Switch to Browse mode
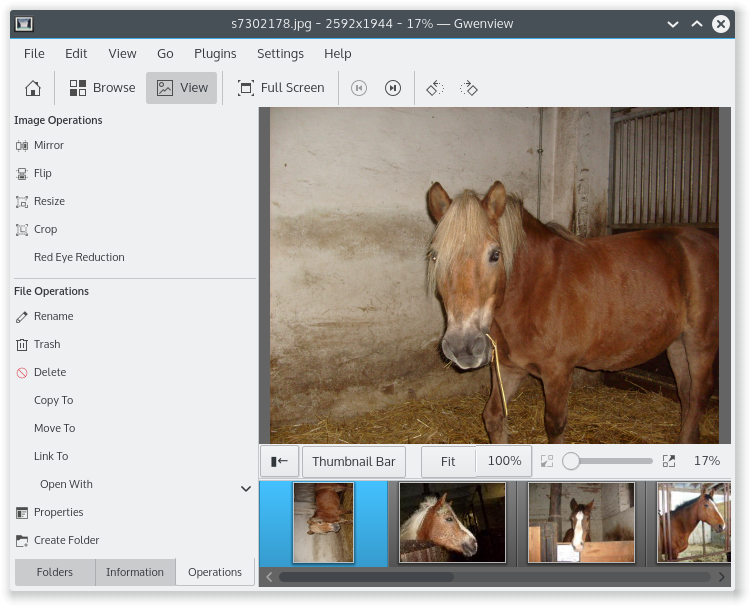The width and height of the screenshot is (751, 607). 102,88
